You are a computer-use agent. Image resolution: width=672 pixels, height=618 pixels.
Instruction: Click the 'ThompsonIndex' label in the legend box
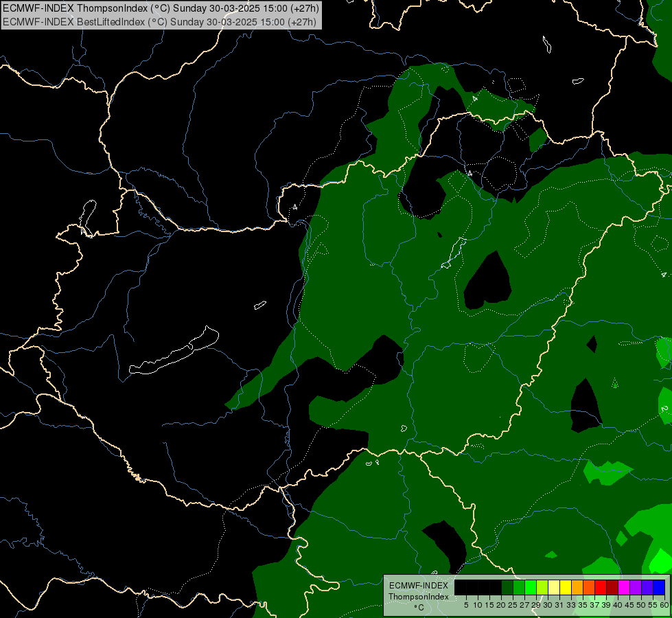(x=419, y=597)
